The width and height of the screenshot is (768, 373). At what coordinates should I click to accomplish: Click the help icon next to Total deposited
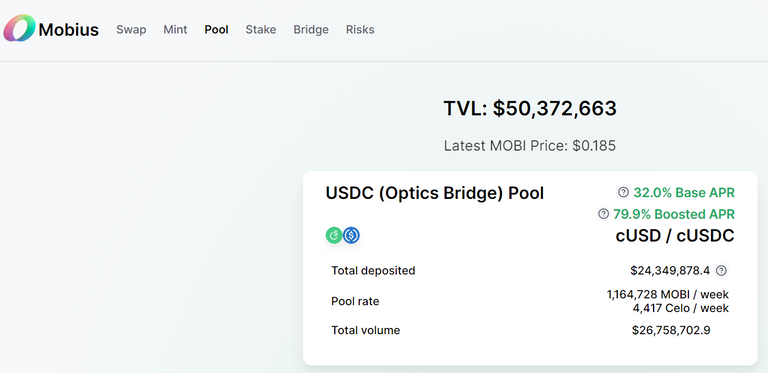pyautogui.click(x=721, y=271)
